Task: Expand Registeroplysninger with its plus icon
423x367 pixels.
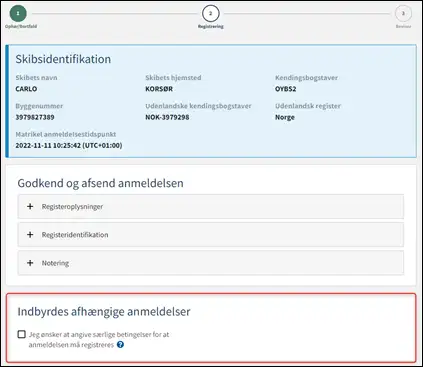Action: [x=30, y=206]
